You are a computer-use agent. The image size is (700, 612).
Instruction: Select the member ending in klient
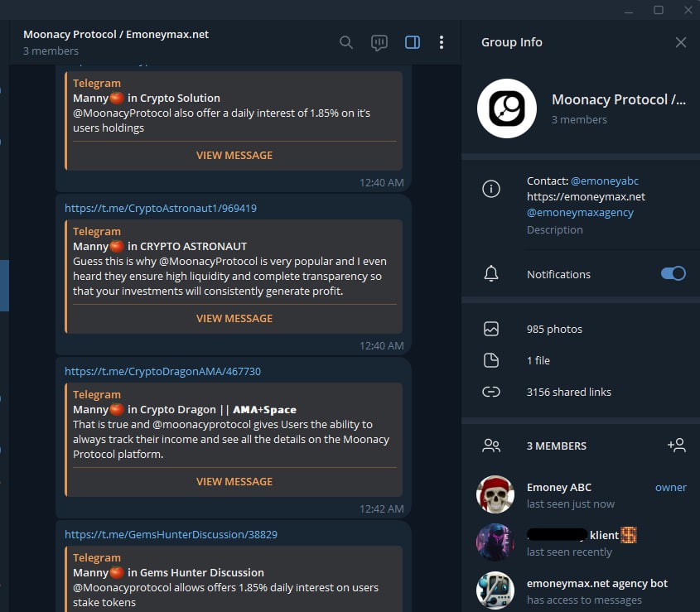(x=581, y=542)
